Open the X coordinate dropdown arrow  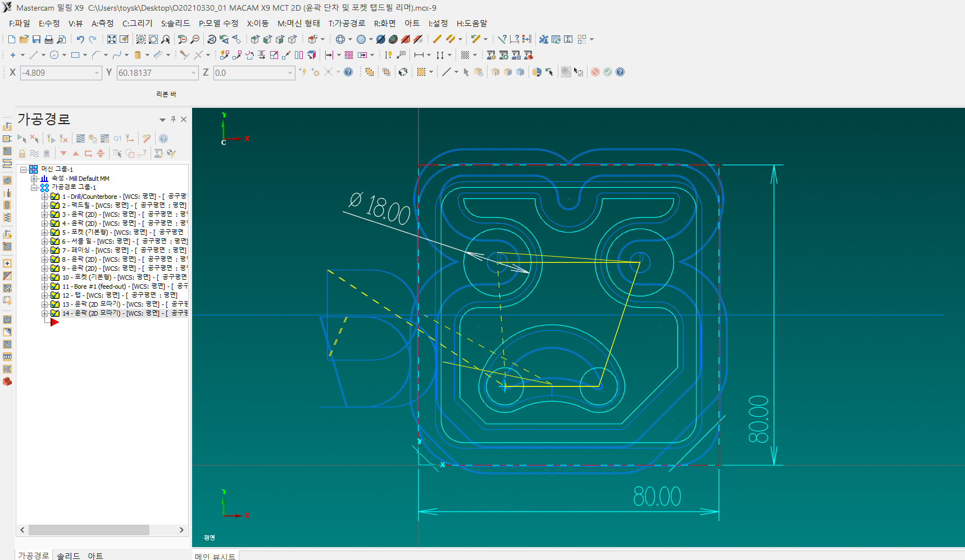(97, 73)
